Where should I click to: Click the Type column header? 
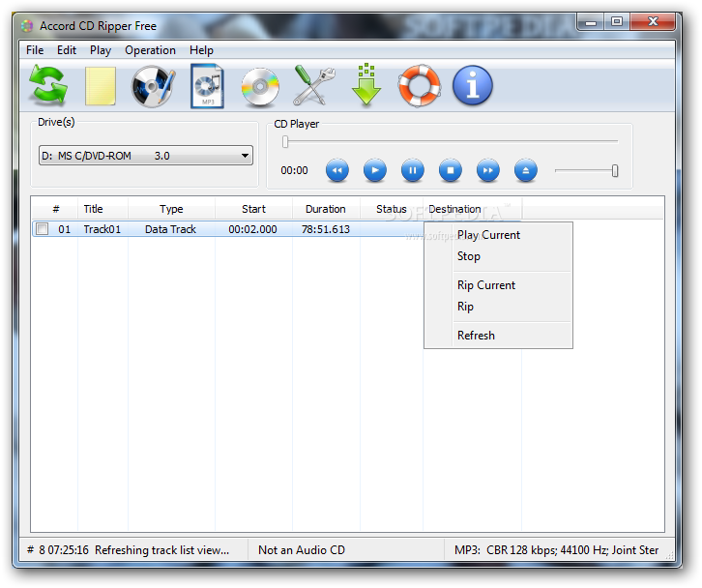click(171, 209)
